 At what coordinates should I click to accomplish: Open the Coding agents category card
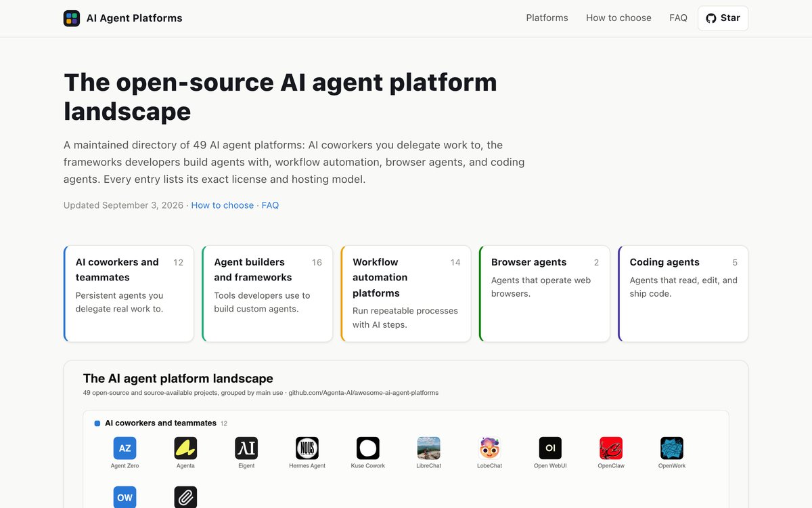pyautogui.click(x=683, y=294)
